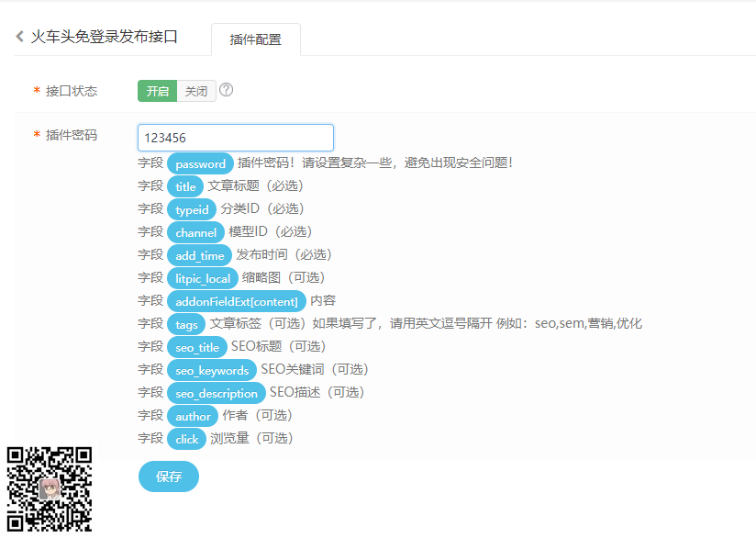Switch to the 插件配置 tab

255,39
